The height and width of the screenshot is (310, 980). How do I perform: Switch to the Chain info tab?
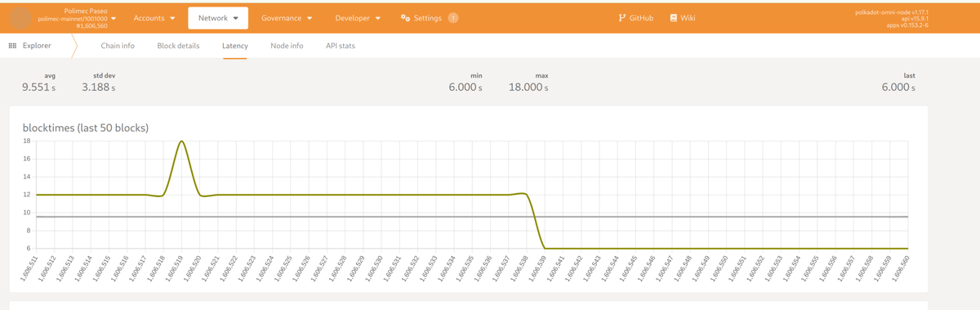pos(118,46)
